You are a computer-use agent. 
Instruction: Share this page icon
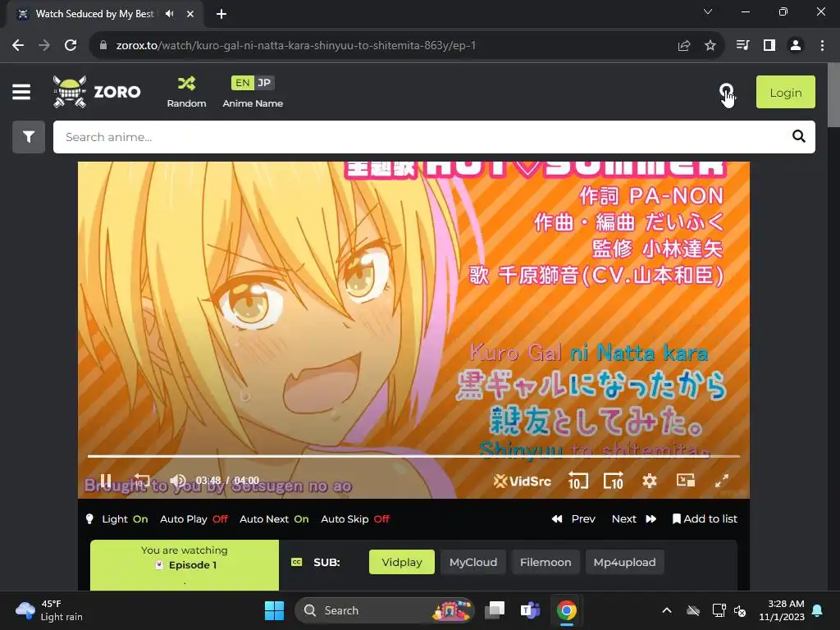tap(684, 46)
